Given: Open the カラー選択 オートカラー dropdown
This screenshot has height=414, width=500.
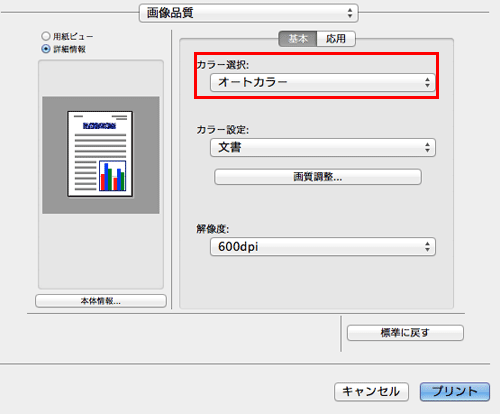Looking at the screenshot, I should [x=323, y=82].
